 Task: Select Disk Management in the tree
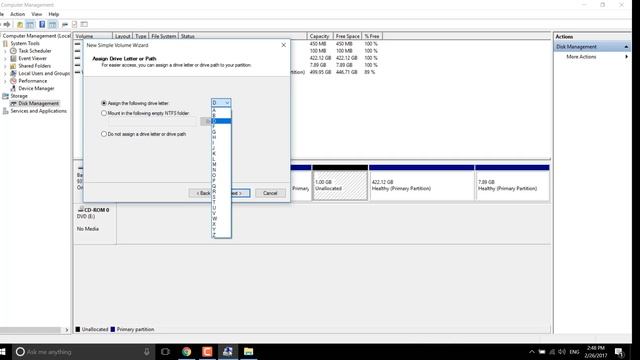pos(38,104)
